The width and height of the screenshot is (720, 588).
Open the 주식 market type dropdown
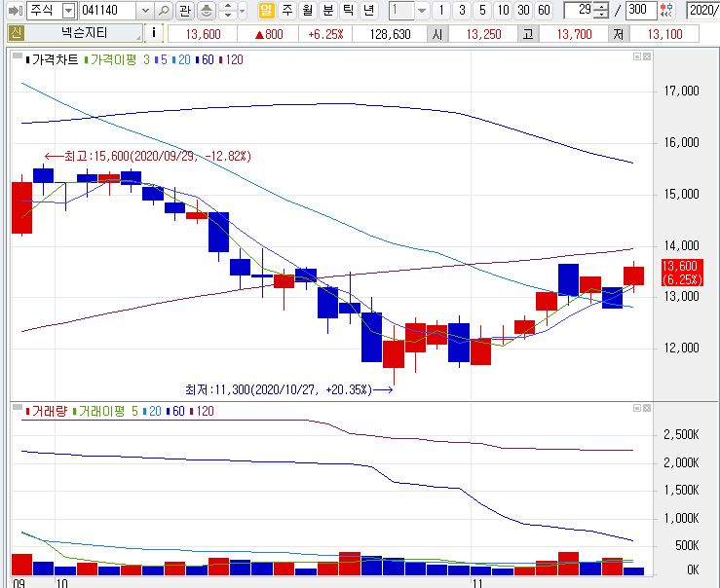click(x=68, y=10)
